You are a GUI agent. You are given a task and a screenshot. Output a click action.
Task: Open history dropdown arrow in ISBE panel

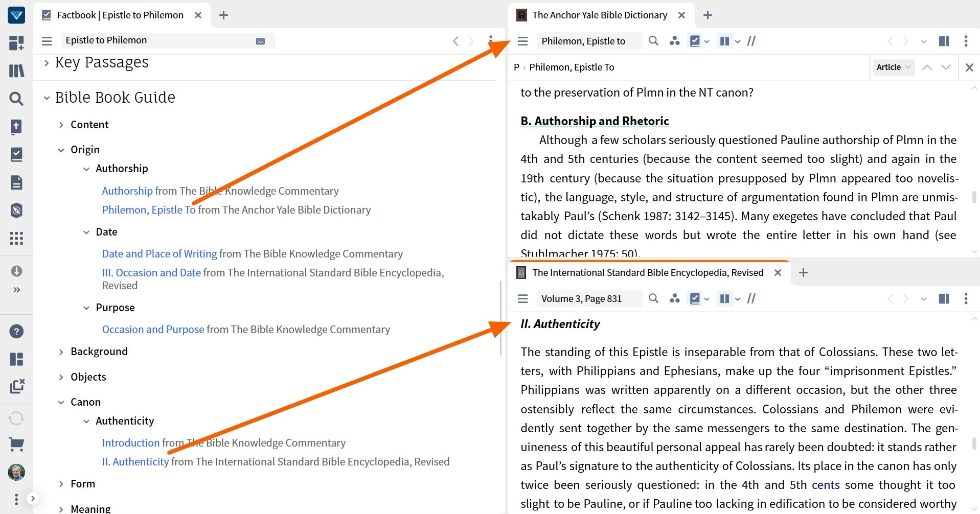point(923,299)
